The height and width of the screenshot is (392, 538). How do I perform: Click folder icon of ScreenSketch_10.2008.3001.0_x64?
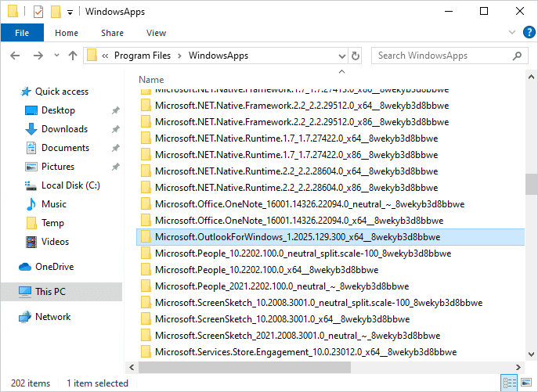[x=146, y=319]
